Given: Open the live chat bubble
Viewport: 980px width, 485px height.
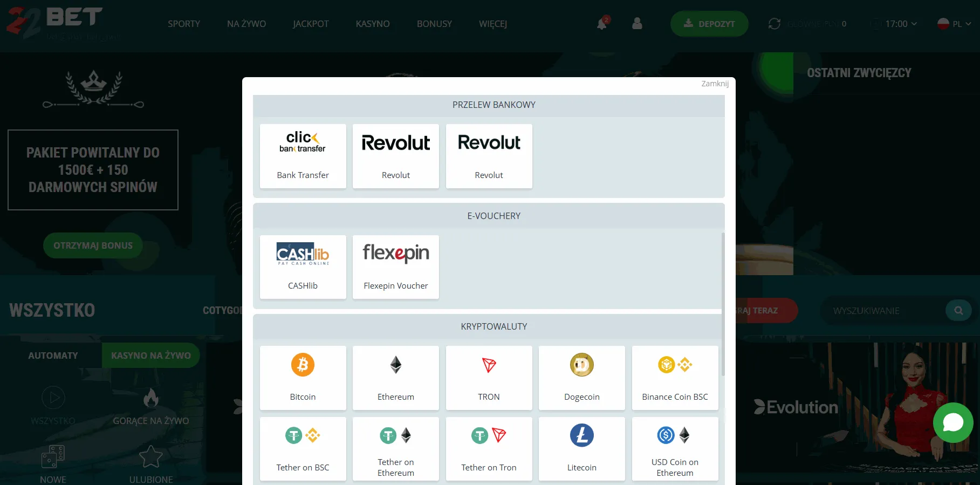Looking at the screenshot, I should coord(952,422).
